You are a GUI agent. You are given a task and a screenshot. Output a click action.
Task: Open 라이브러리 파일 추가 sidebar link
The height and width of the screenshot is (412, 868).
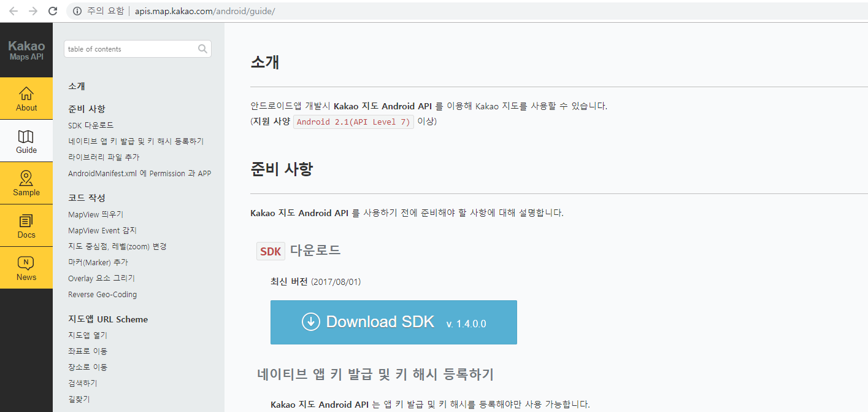coord(104,157)
